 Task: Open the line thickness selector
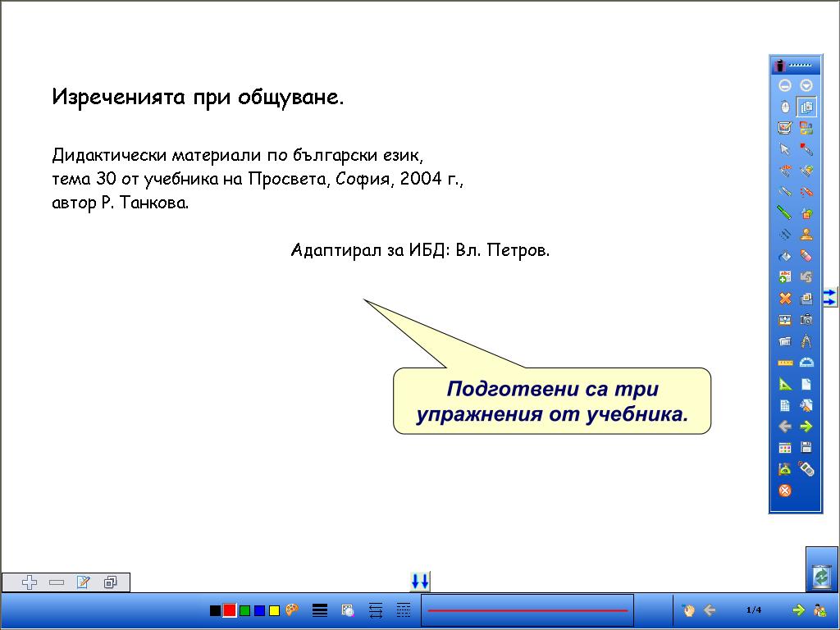tap(320, 610)
